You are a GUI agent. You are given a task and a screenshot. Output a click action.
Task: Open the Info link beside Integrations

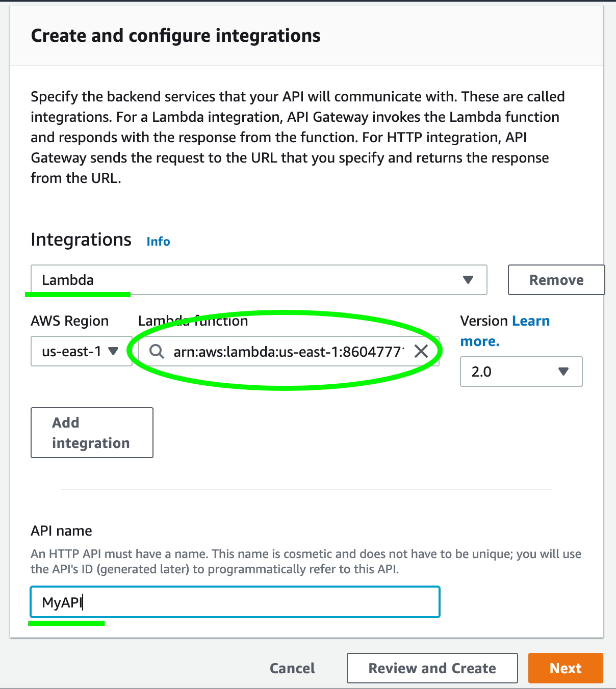click(158, 242)
